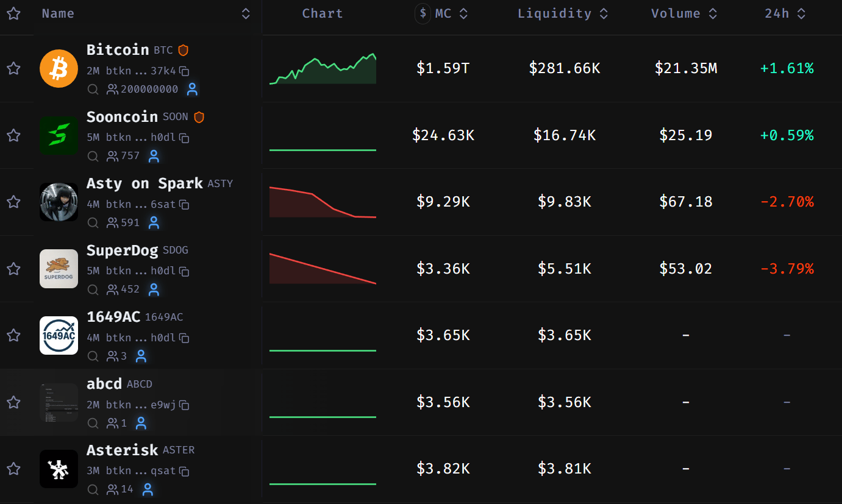The height and width of the screenshot is (504, 842).
Task: Click the magnifier icon under 1649AC
Action: (x=93, y=357)
